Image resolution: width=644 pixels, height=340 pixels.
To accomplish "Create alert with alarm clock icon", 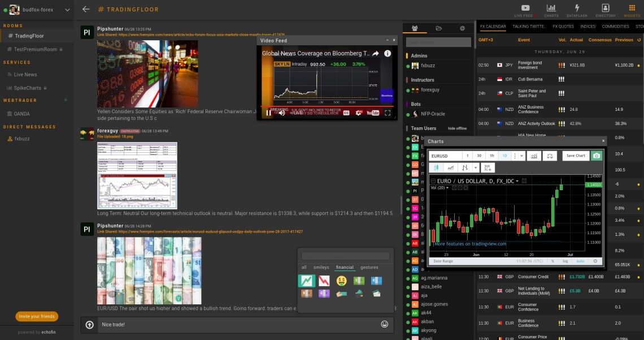I will coord(488,168).
